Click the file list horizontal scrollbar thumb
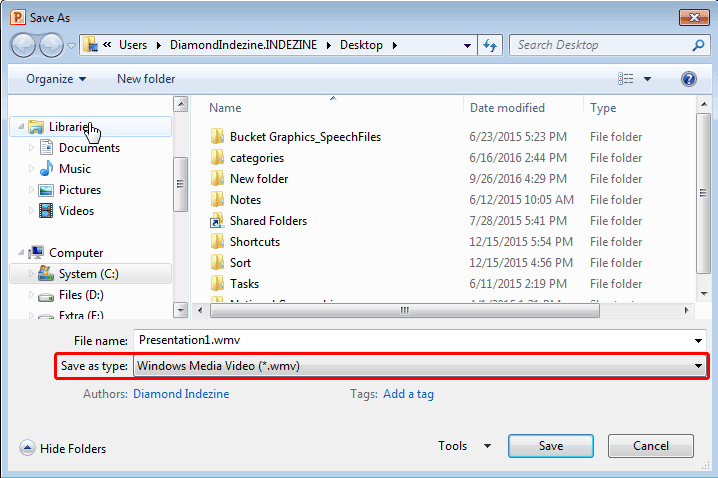The image size is (718, 478). coord(405,310)
